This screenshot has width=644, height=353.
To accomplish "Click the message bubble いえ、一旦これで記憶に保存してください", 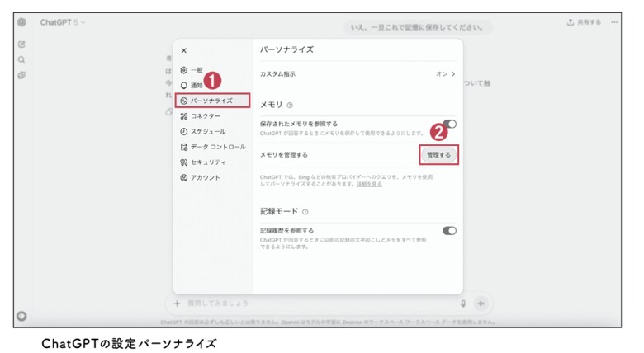I will click(x=417, y=27).
